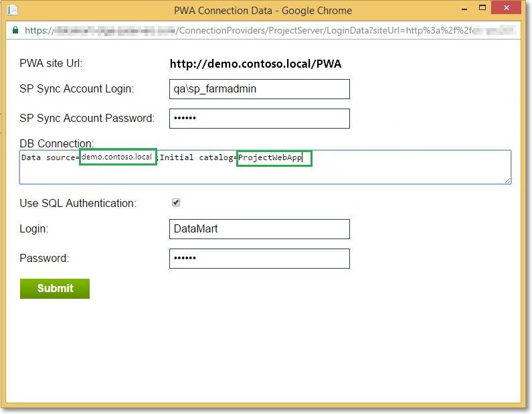Click the secure padlock icon in address bar
This screenshot has width=532, height=414.
coord(15,30)
